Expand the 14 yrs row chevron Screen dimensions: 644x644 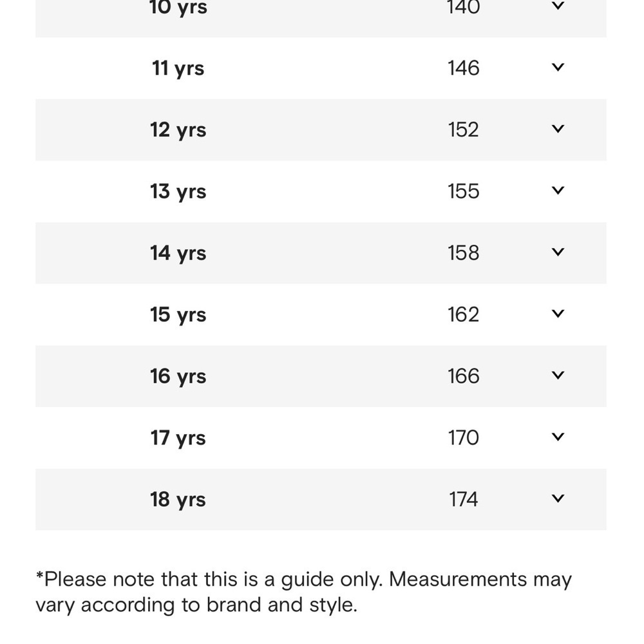[557, 252]
